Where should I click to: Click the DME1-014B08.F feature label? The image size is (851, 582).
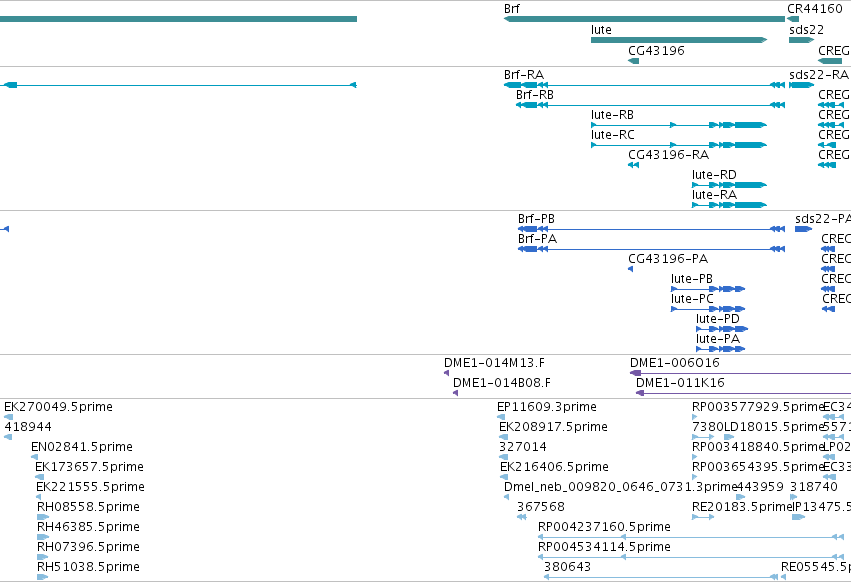501,383
